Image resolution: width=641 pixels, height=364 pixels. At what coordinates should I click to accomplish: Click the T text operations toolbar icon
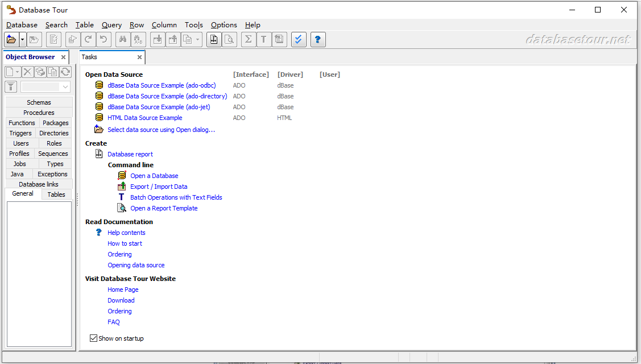click(x=264, y=40)
